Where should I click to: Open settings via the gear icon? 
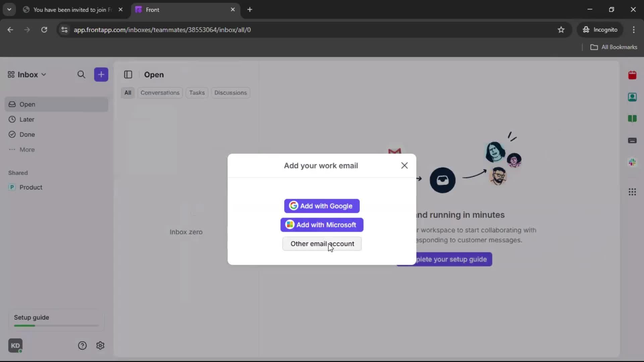(x=100, y=345)
